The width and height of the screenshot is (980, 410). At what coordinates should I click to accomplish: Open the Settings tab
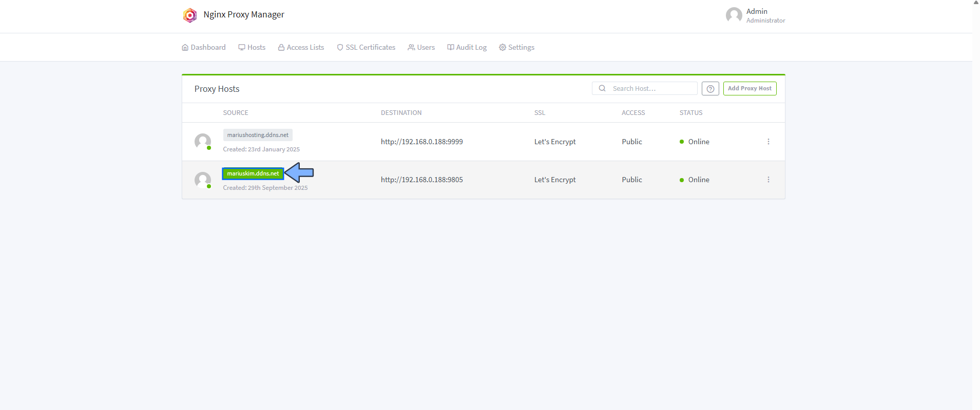516,47
